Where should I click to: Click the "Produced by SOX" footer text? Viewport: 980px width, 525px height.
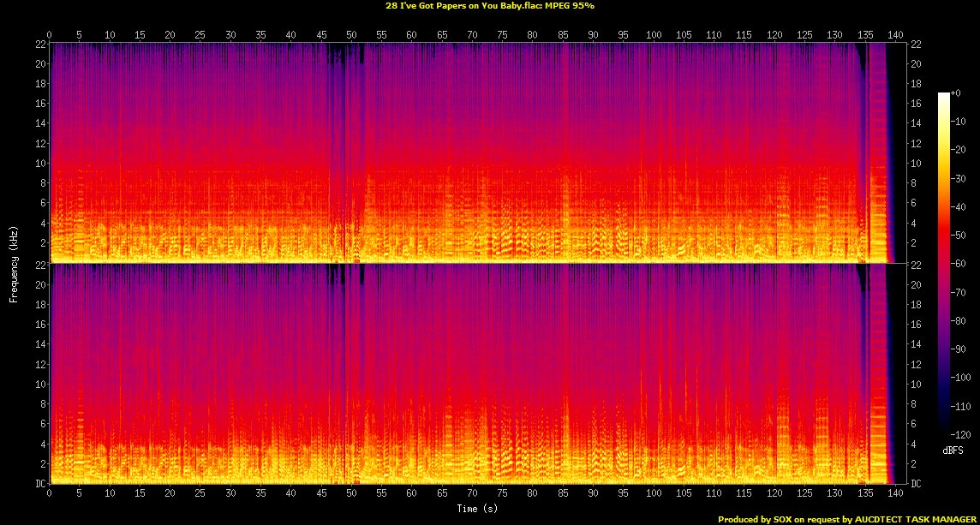pos(846,519)
